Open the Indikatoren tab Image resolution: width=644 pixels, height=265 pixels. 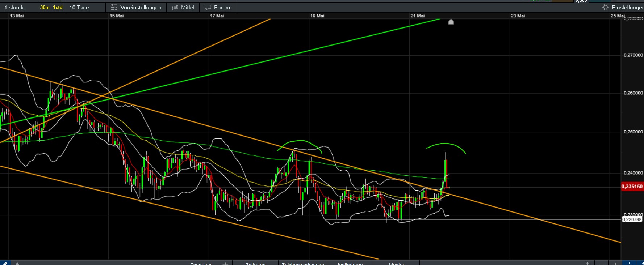click(x=350, y=264)
